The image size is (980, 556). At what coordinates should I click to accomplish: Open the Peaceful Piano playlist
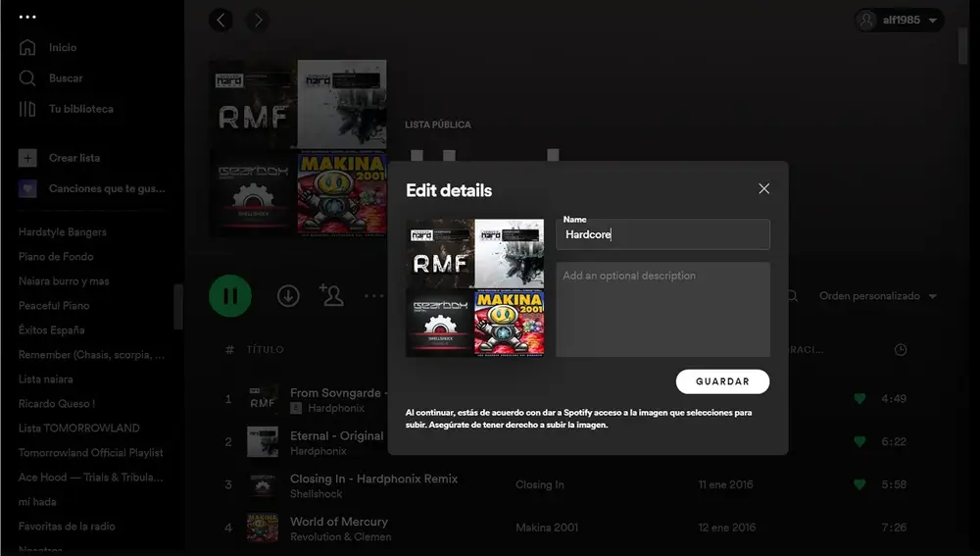click(54, 305)
